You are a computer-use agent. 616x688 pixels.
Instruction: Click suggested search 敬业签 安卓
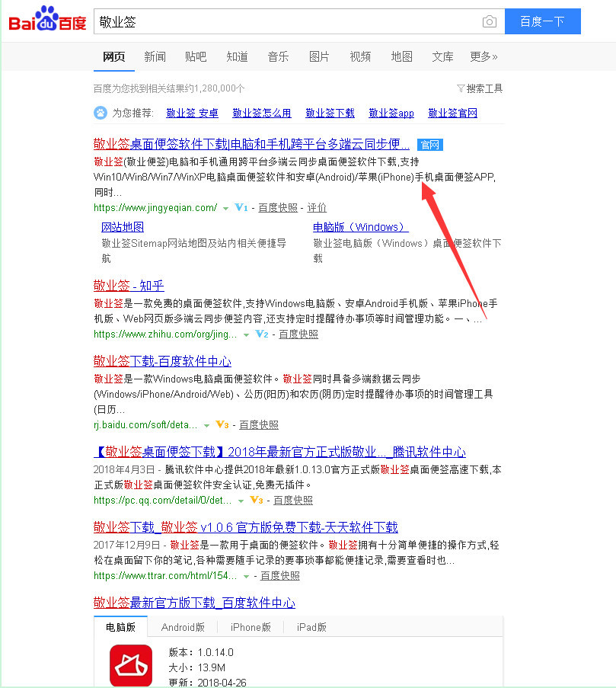pyautogui.click(x=192, y=113)
